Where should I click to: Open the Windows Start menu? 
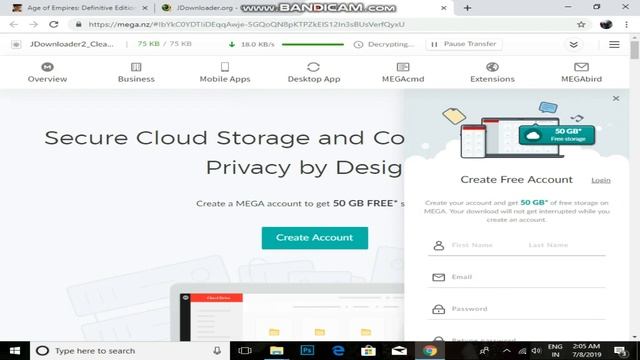pos(15,351)
